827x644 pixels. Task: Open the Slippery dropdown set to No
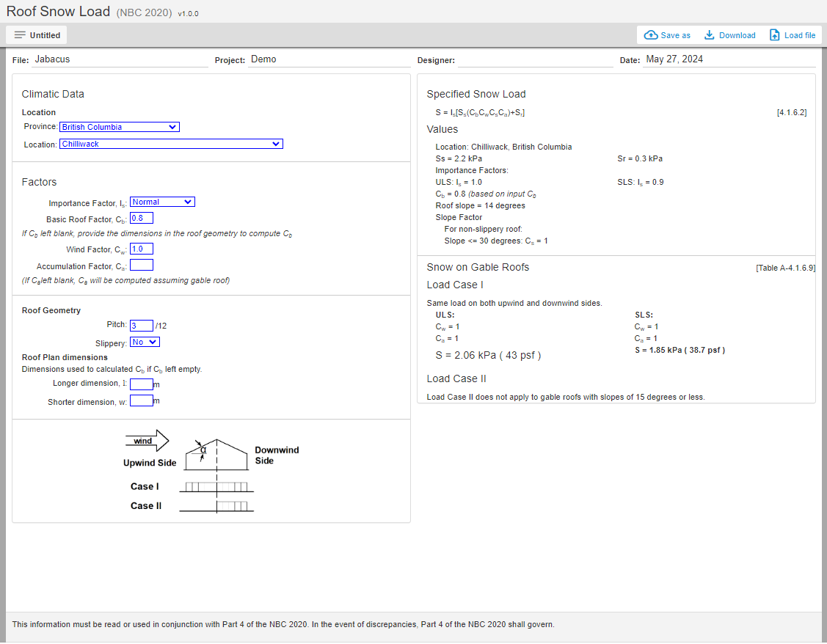click(145, 342)
